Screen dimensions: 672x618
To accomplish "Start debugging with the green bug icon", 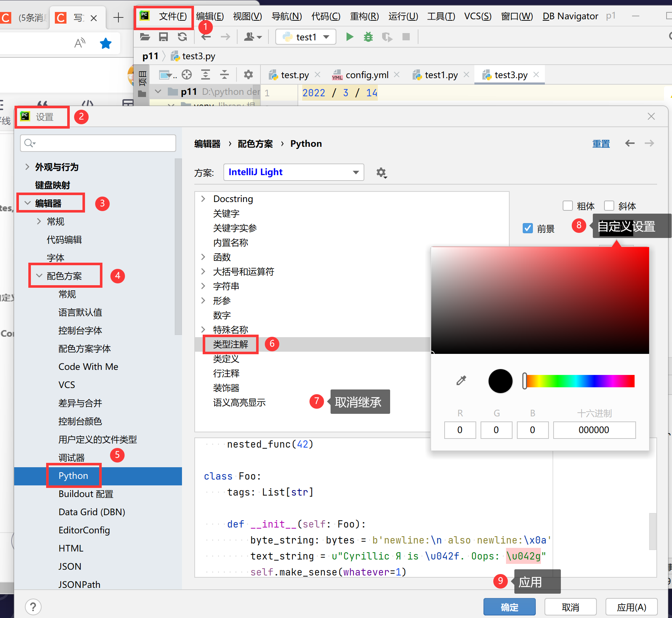I will (368, 37).
